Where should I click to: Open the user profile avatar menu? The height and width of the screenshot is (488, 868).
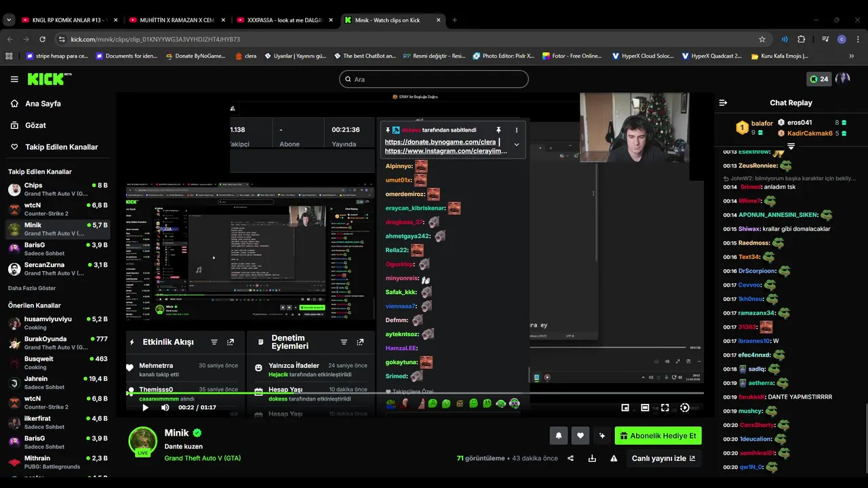[x=844, y=79]
